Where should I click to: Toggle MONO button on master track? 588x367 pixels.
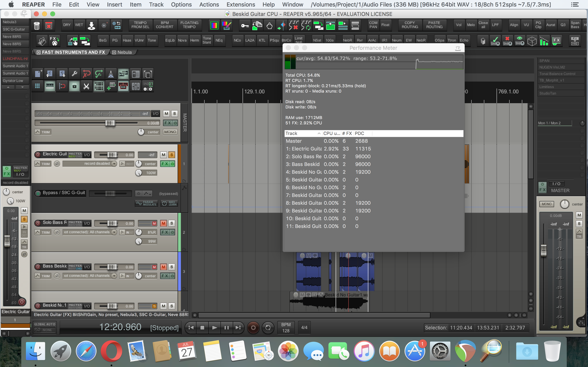[x=170, y=132]
